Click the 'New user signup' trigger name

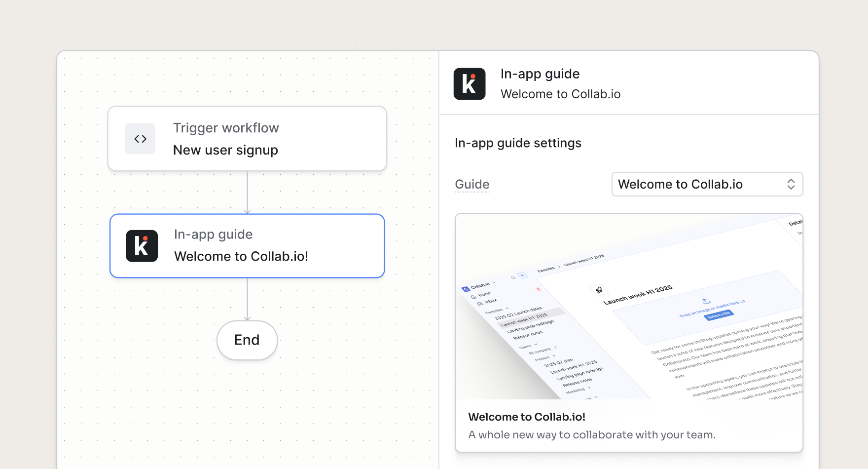pyautogui.click(x=225, y=150)
